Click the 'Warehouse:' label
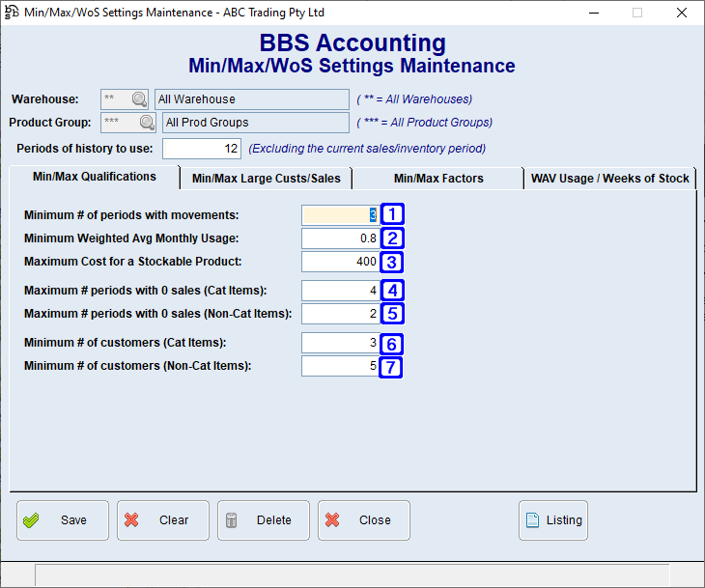Image resolution: width=705 pixels, height=588 pixels. (45, 98)
